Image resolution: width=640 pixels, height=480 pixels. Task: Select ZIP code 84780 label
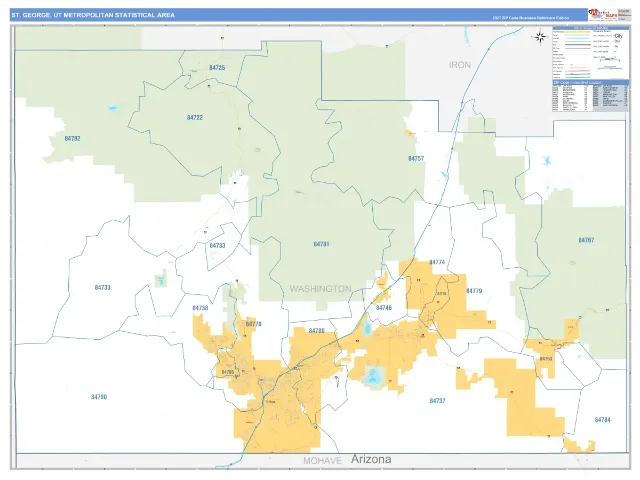[x=316, y=331]
